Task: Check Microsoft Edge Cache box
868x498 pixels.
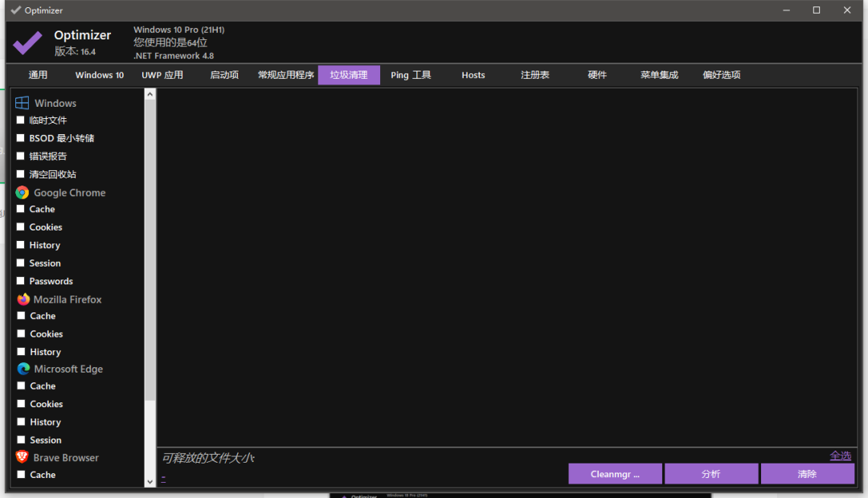Action: [x=21, y=386]
